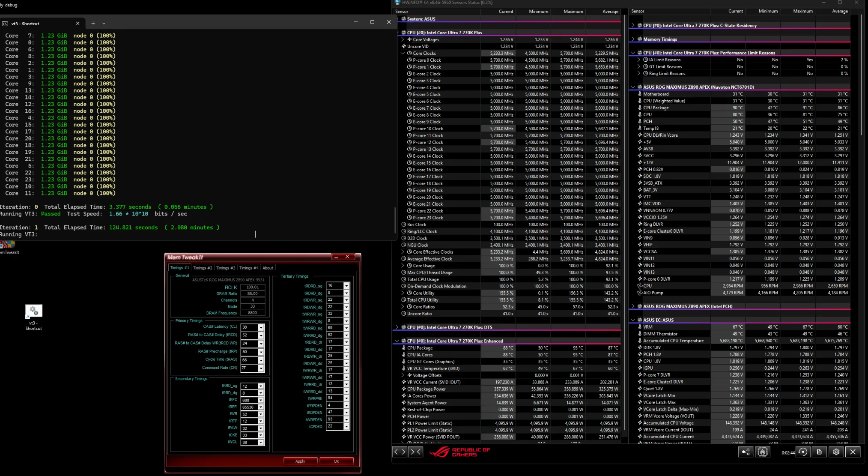Click the AIO Pump fan icon
Viewport: 868px width, 476px height.
(x=640, y=293)
